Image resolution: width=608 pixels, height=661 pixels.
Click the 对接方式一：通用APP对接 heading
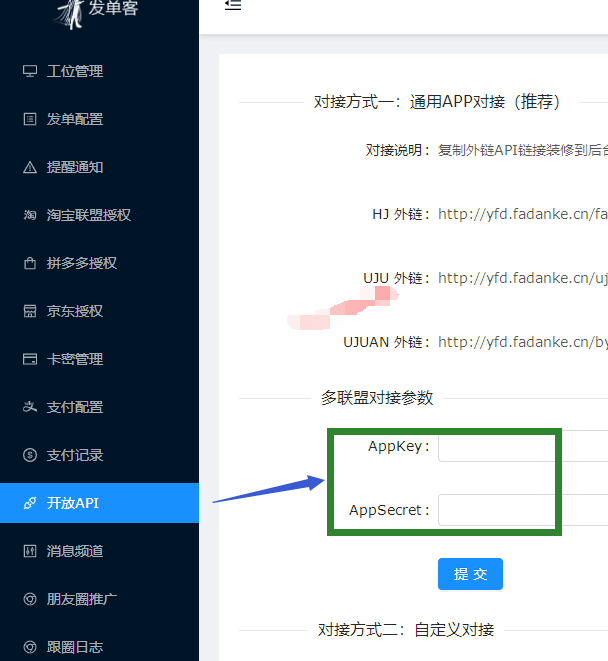[437, 102]
